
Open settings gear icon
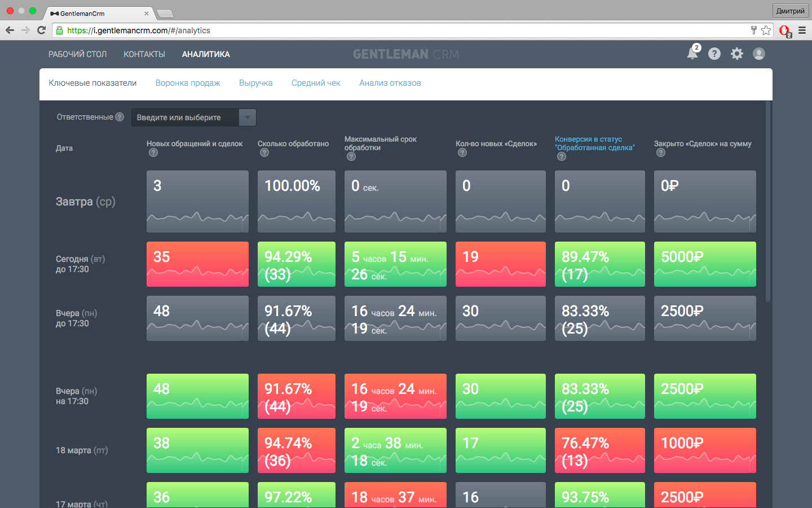coord(737,54)
